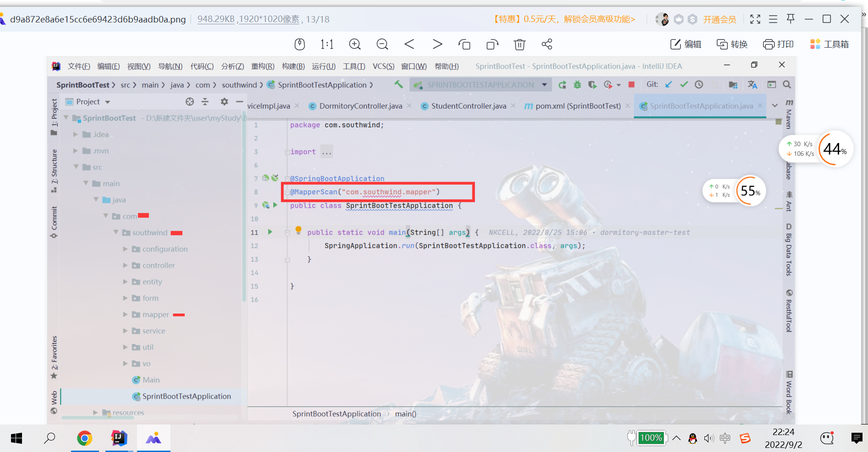Open the Windows Start menu
This screenshot has width=868, height=452.
pos(16,438)
